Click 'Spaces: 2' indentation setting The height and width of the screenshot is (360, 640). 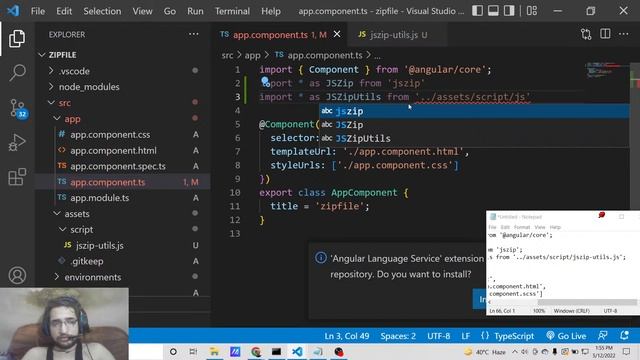pos(398,336)
